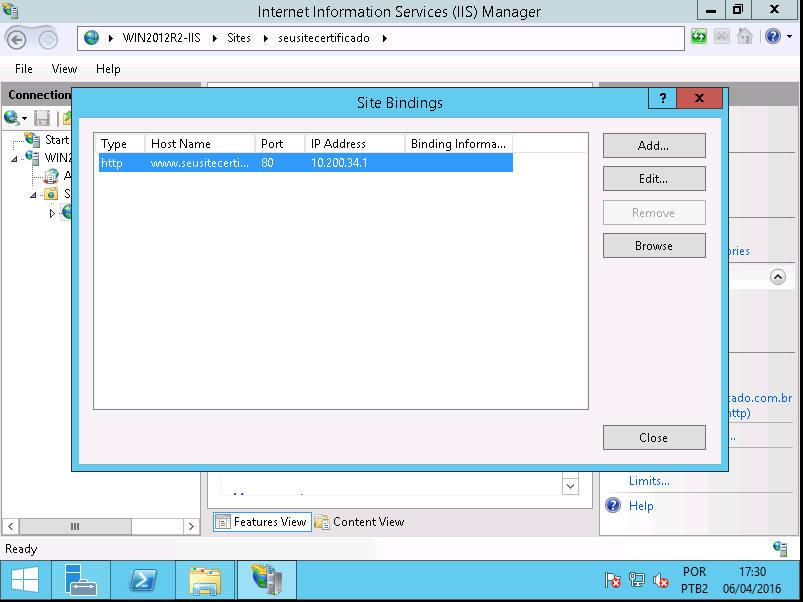
Task: Click the Host Name column header
Action: [200, 144]
